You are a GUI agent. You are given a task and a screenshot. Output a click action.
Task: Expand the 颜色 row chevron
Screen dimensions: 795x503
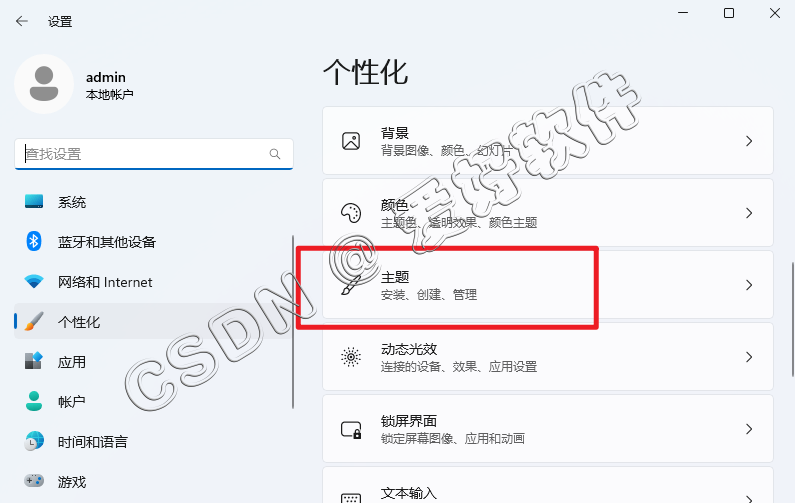[749, 213]
